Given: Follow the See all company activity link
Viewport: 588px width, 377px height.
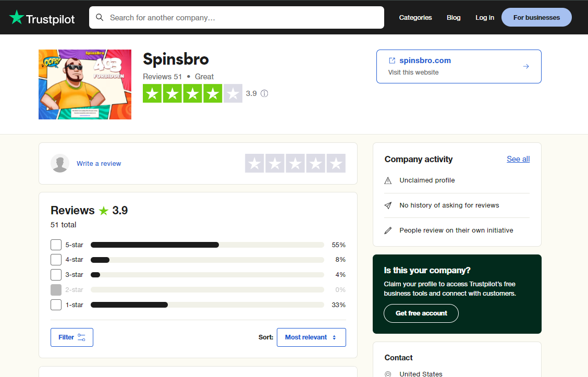Looking at the screenshot, I should [518, 159].
